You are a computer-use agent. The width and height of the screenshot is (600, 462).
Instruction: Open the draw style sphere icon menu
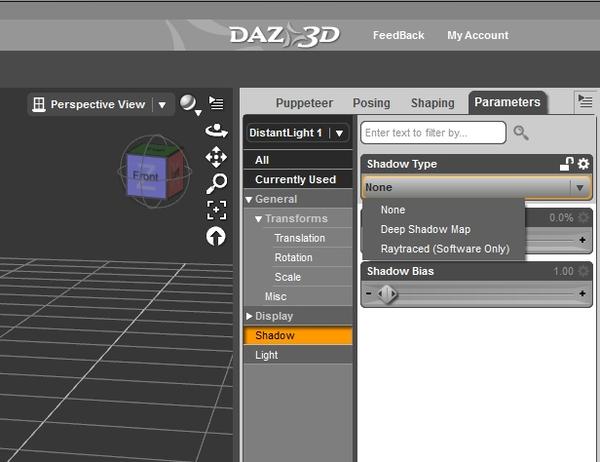point(189,104)
